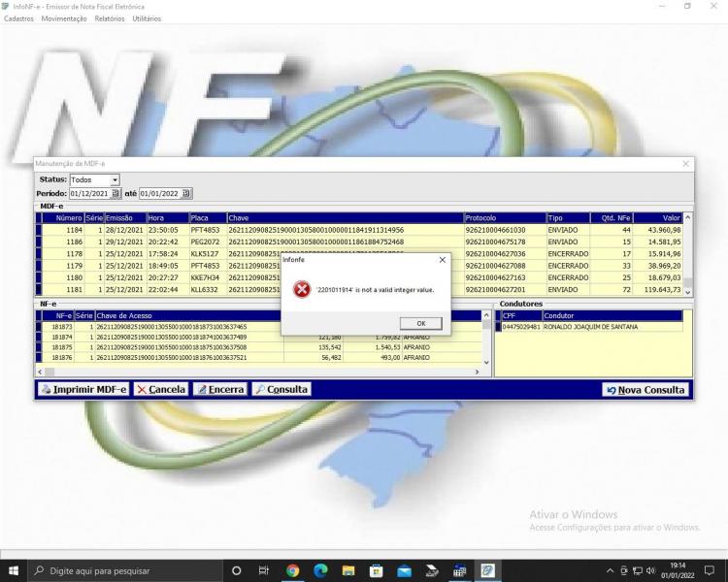Open Cortana circle icon on taskbar
This screenshot has width=728, height=582.
point(236,570)
